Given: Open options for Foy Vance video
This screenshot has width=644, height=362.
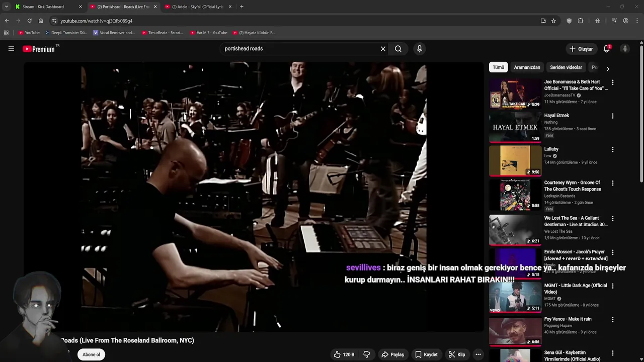Looking at the screenshot, I should [612, 320].
